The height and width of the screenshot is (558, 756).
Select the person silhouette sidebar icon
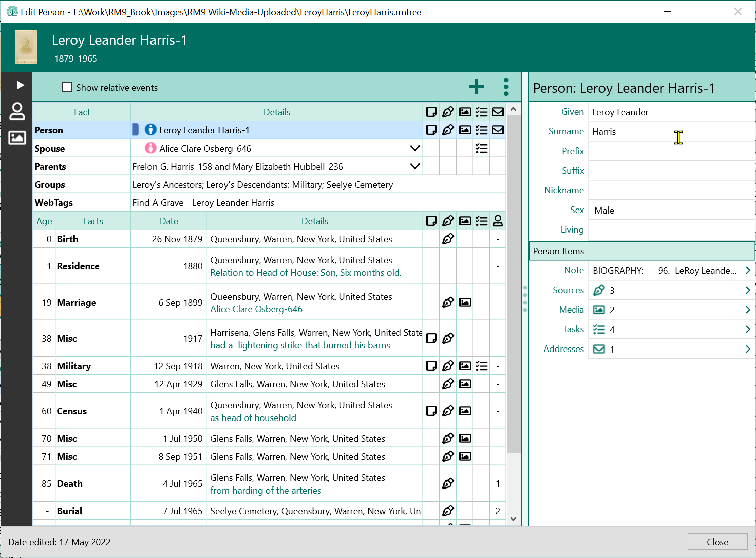click(17, 111)
